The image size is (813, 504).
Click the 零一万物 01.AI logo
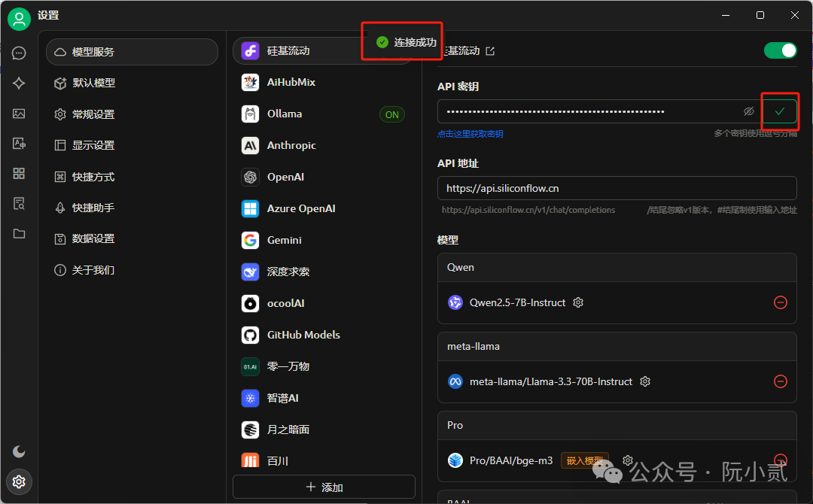click(251, 367)
